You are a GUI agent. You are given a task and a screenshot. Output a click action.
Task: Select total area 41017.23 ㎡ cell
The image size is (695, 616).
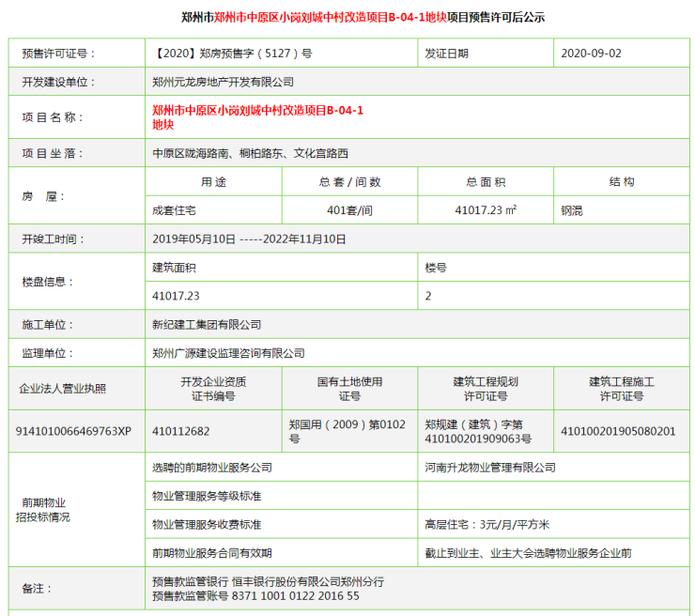(x=486, y=210)
